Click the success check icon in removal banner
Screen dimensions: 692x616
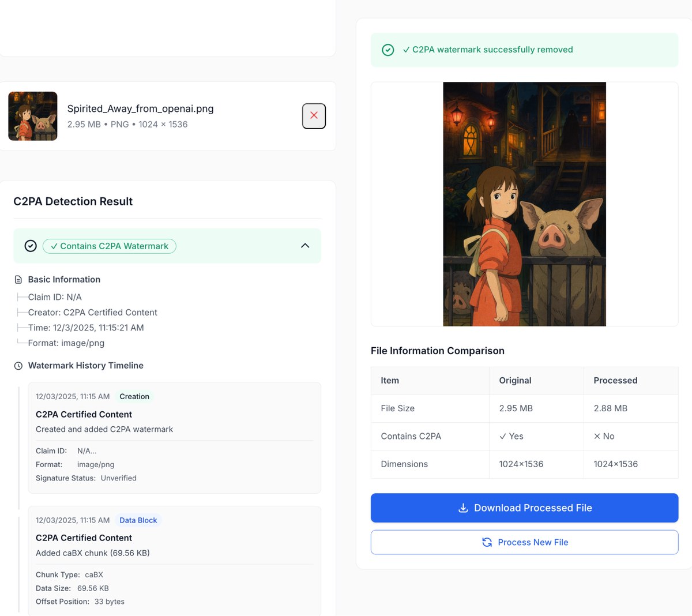click(x=388, y=50)
